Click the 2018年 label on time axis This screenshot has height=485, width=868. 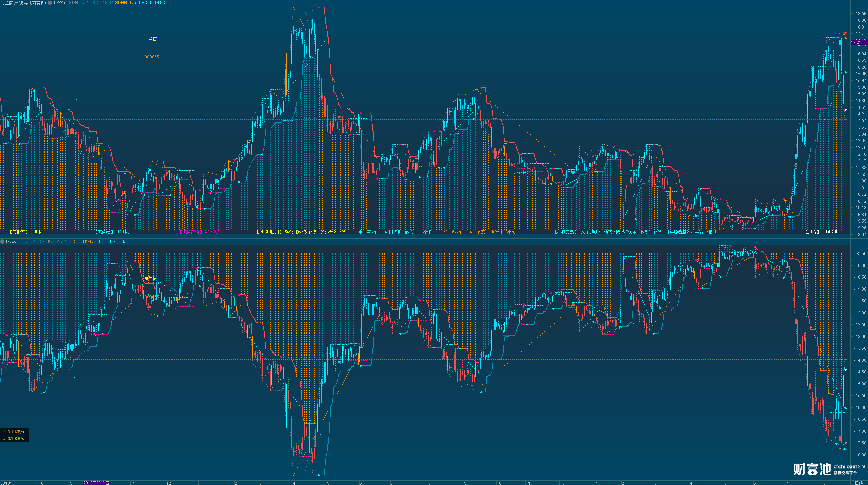coord(7,483)
